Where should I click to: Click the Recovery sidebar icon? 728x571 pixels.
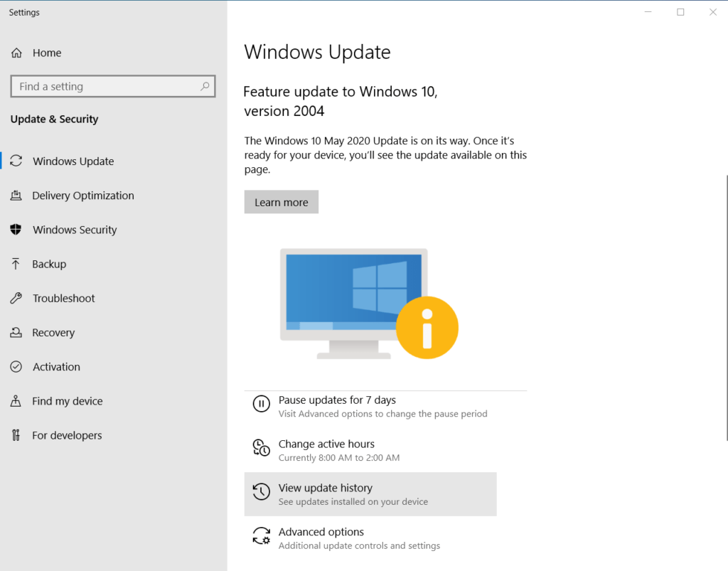pos(18,332)
